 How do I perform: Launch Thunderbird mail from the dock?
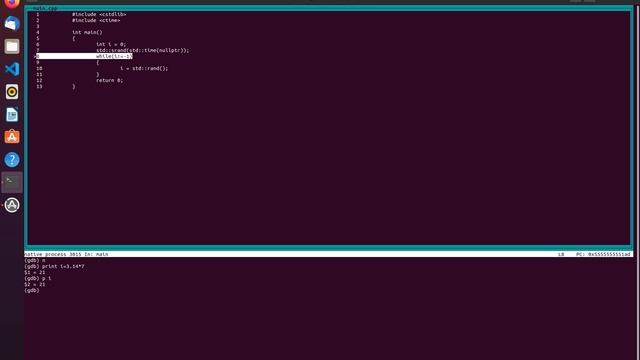(12, 24)
